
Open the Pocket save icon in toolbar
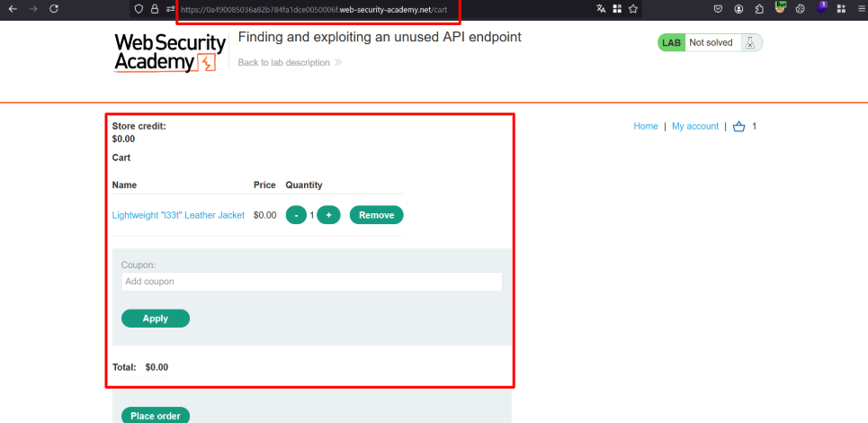tap(718, 8)
